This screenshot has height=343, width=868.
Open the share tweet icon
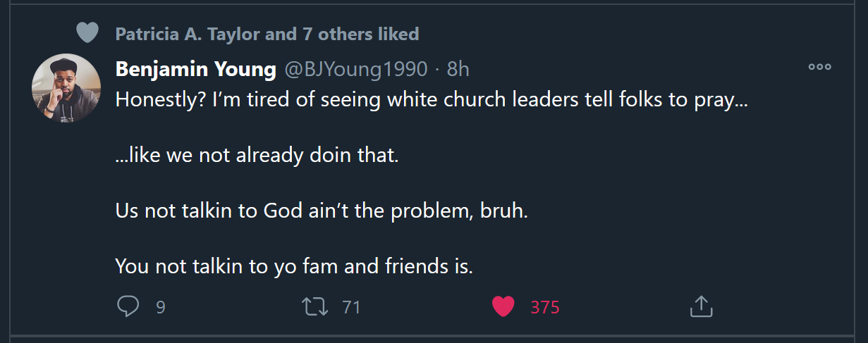[700, 306]
